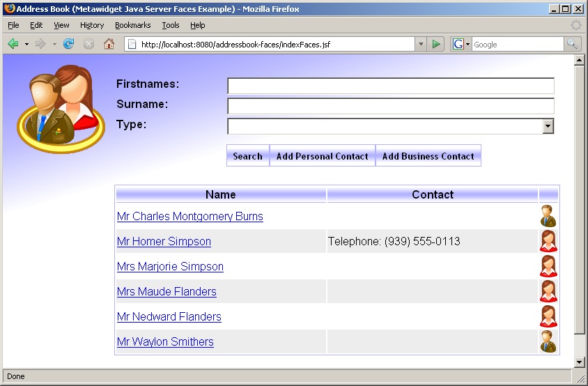Click the vertical scrollbar down arrow
588x386 pixels.
point(579,362)
